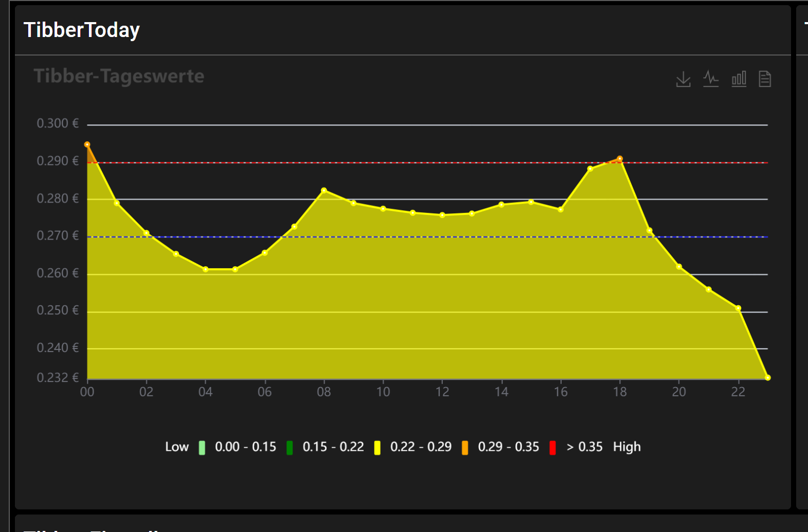
Task: Click the 0.22 - 0.29 legend text
Action: [421, 447]
